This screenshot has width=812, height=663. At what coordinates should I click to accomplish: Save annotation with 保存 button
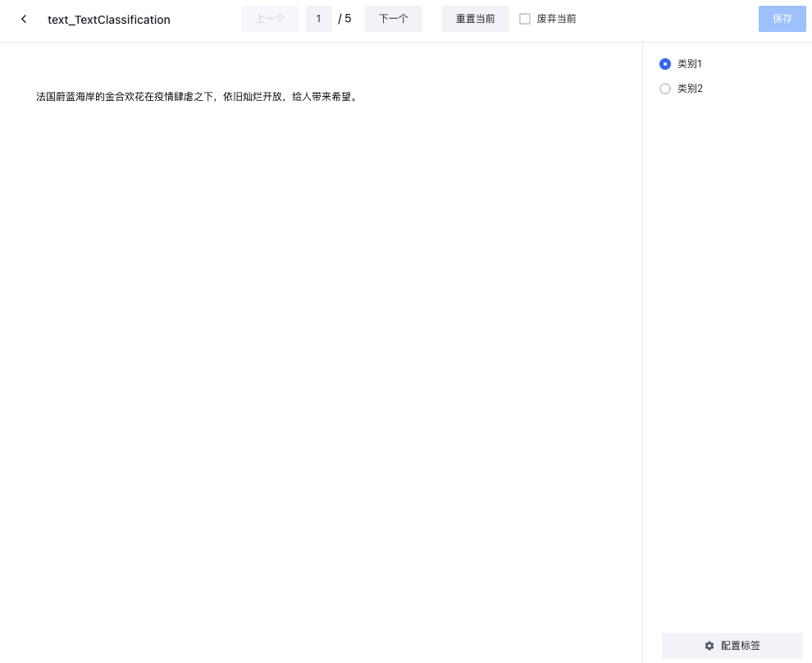[x=782, y=19]
